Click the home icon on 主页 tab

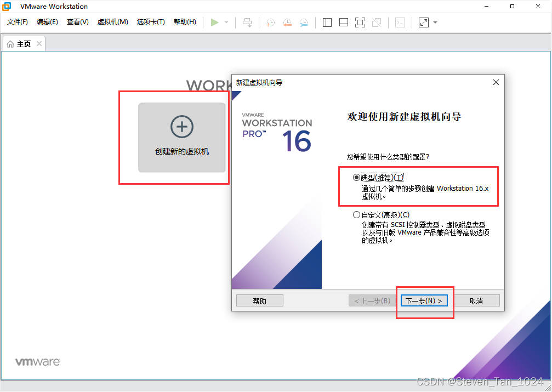tap(10, 44)
